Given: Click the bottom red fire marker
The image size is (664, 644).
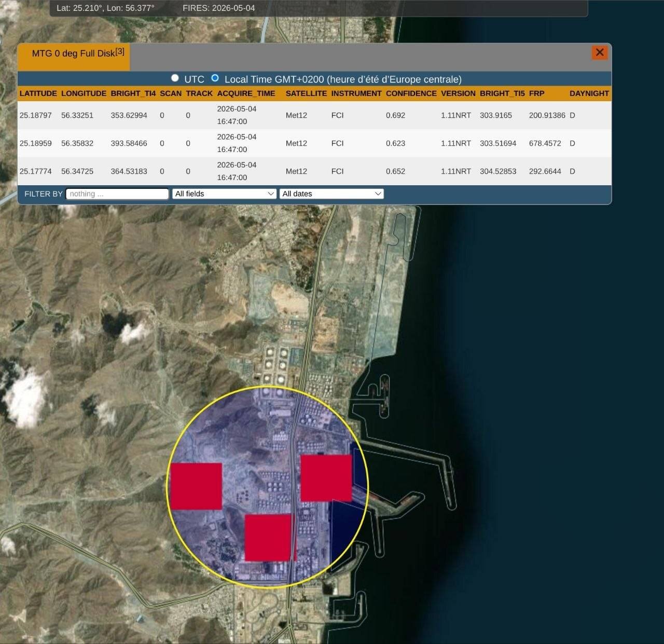Looking at the screenshot, I should [268, 538].
